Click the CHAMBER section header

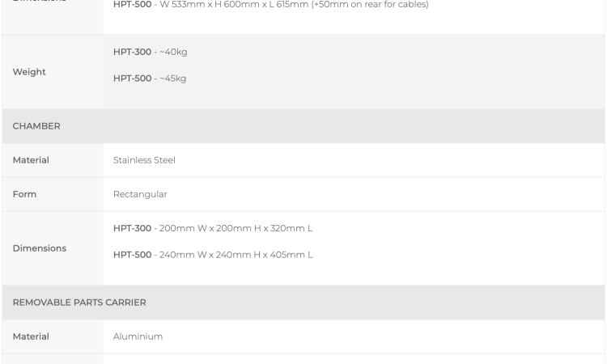(36, 126)
